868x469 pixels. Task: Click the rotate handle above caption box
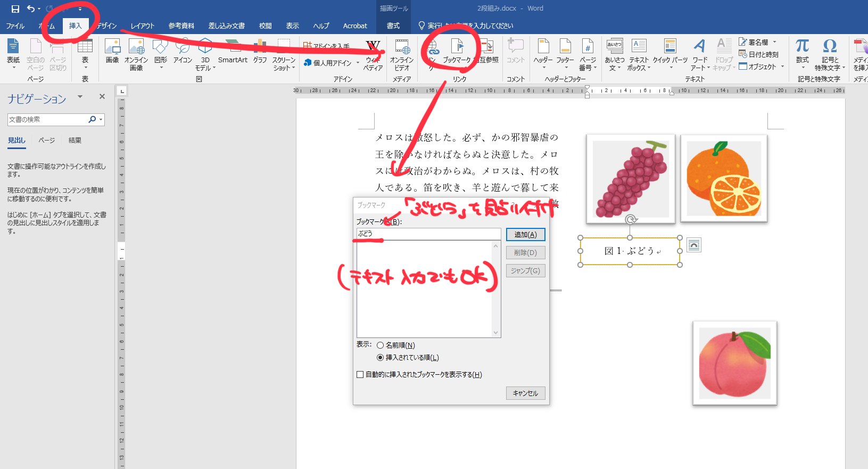[x=631, y=219]
